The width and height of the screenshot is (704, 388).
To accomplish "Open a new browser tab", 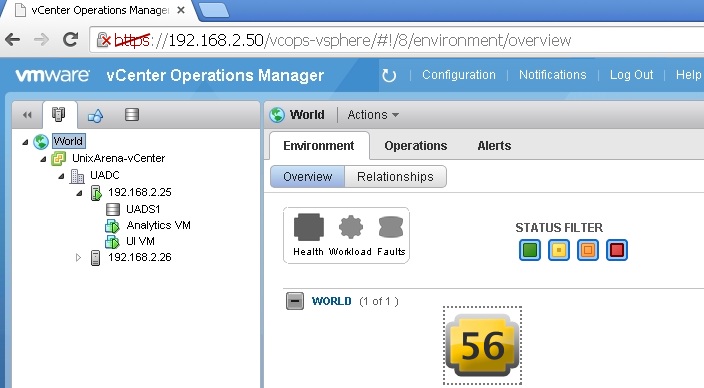I will (x=214, y=10).
